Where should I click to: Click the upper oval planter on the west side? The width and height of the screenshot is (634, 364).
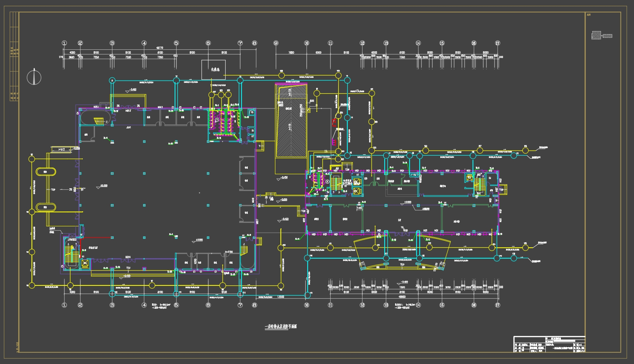click(x=45, y=171)
